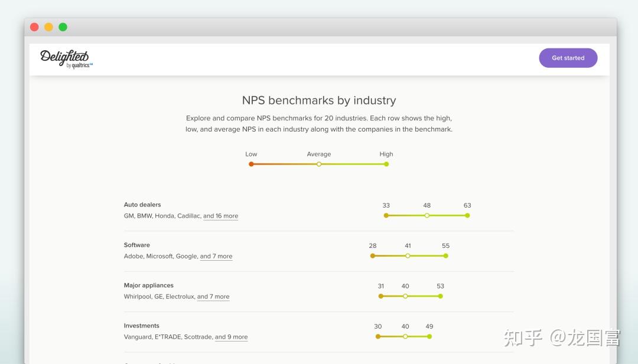Click Major appliances low dot at 31
Screen dimensions: 638x364
(381, 296)
